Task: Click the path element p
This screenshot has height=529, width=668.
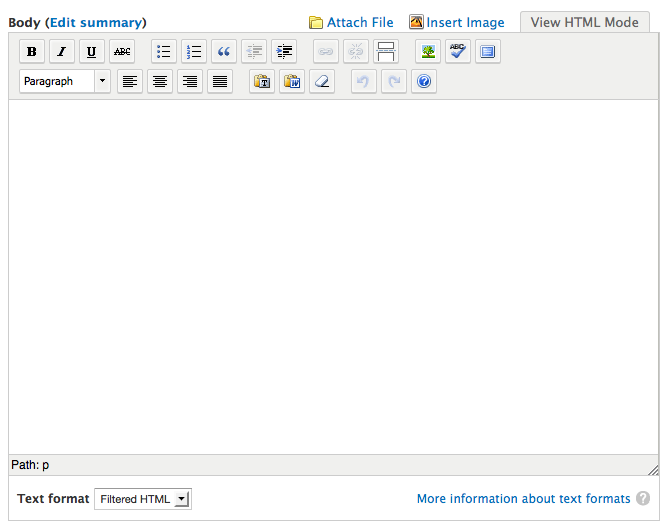Action: point(46,465)
